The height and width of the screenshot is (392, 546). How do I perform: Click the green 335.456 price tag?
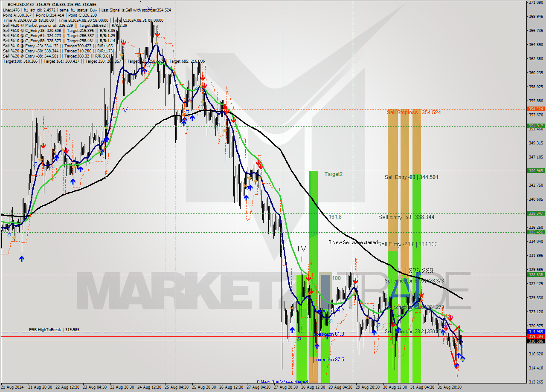(x=536, y=232)
